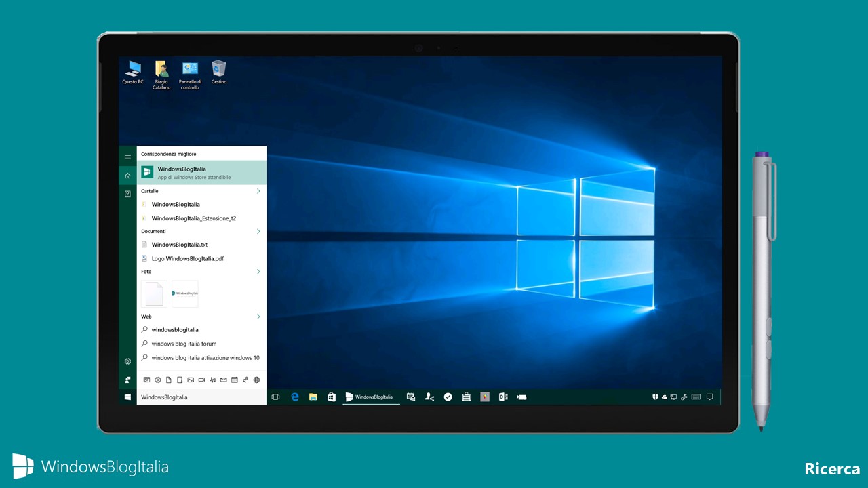Open the Cestino recycle bin icon
This screenshot has height=488, width=868.
218,73
